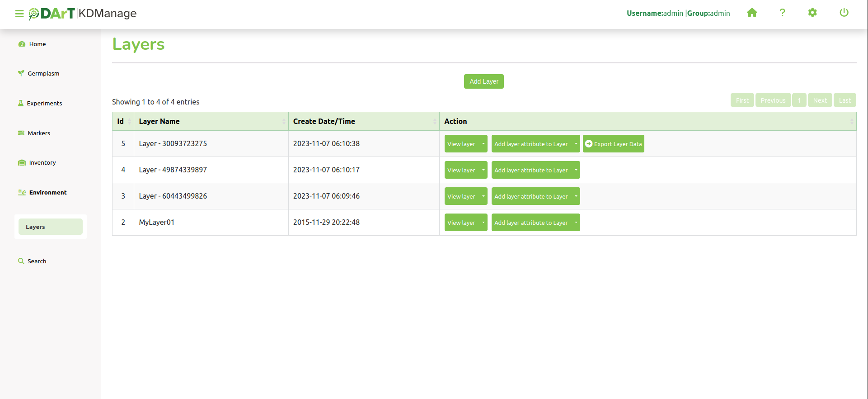868x399 pixels.
Task: Click the home icon in header
Action: click(752, 13)
